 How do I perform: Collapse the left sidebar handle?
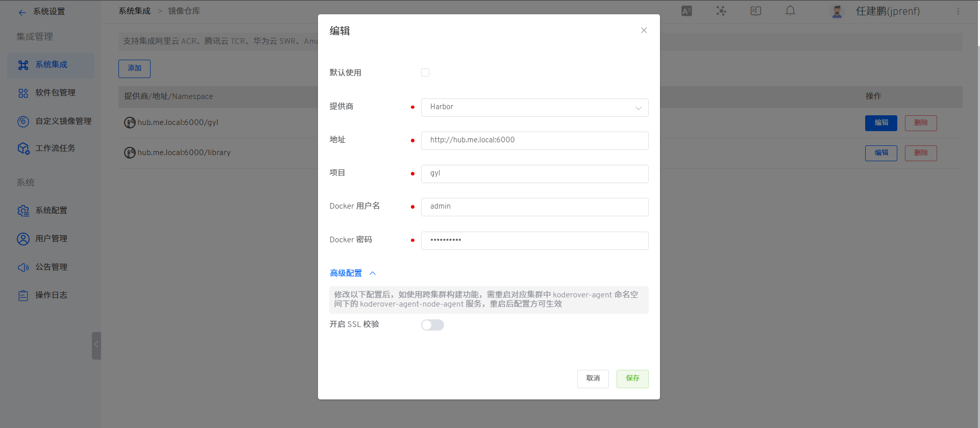(96, 345)
